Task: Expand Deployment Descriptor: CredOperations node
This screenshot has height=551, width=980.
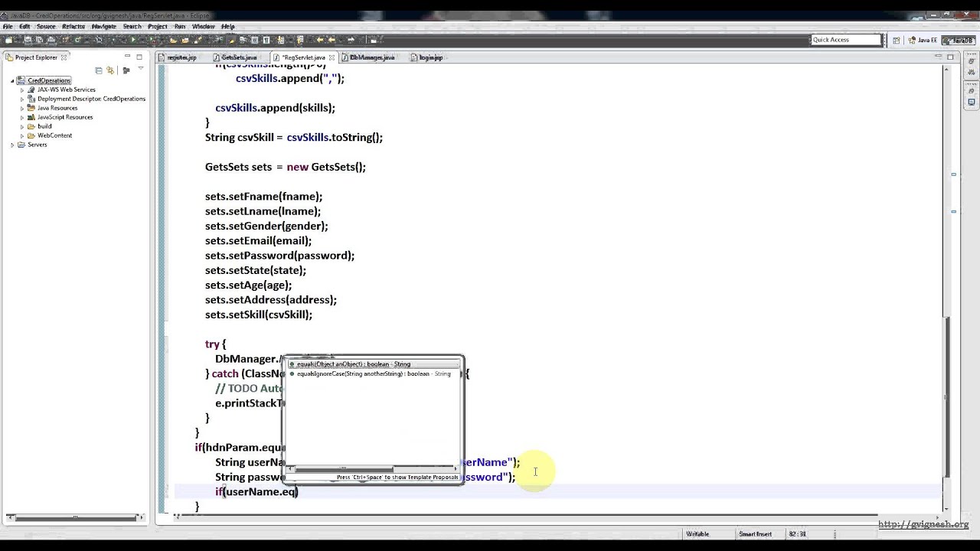Action: pos(22,99)
